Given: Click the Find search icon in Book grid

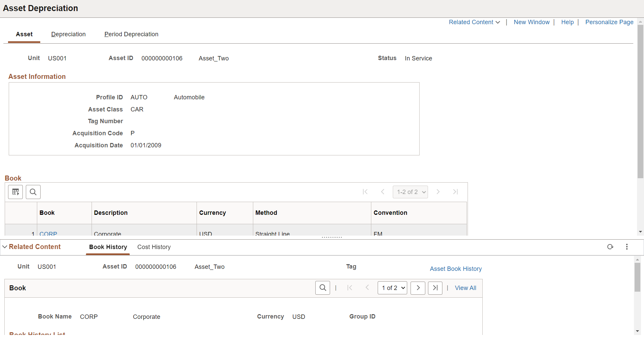Looking at the screenshot, I should pyautogui.click(x=33, y=192).
